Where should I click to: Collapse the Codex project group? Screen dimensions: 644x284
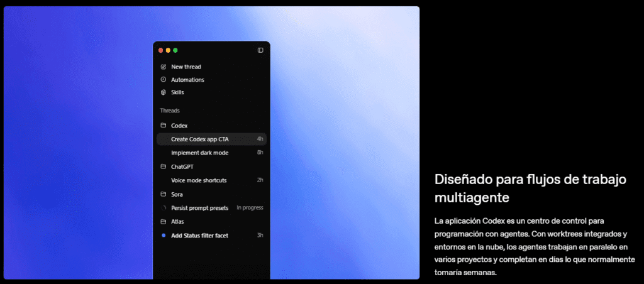[x=179, y=126]
